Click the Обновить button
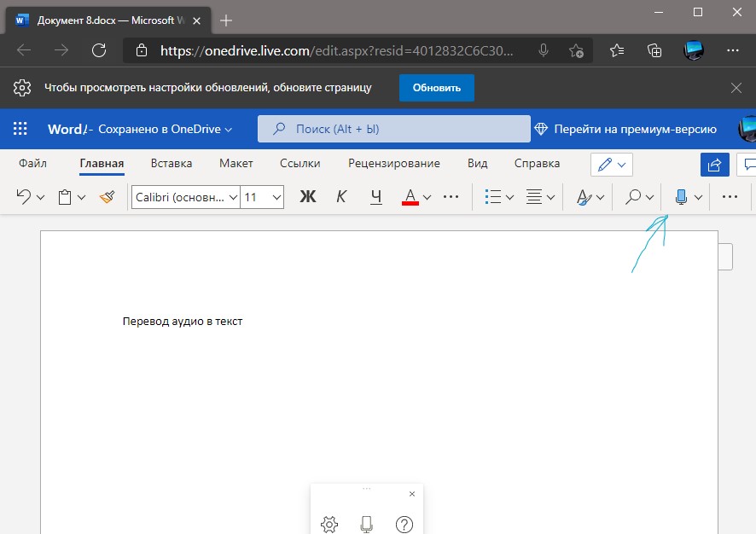The image size is (756, 534). pyautogui.click(x=437, y=88)
